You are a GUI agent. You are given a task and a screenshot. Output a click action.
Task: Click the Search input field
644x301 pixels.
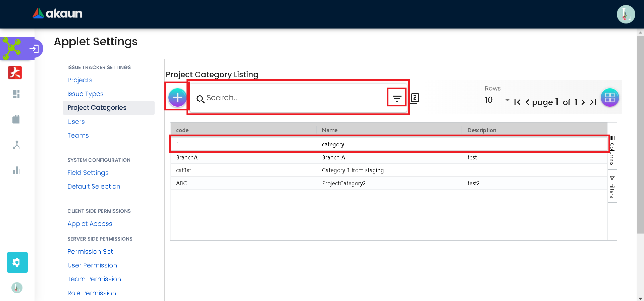295,98
